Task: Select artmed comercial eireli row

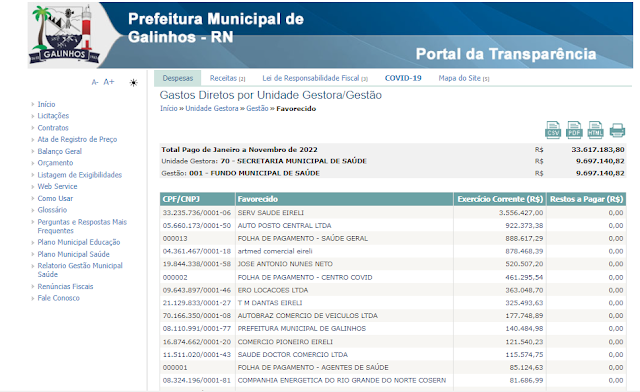Action: point(393,251)
